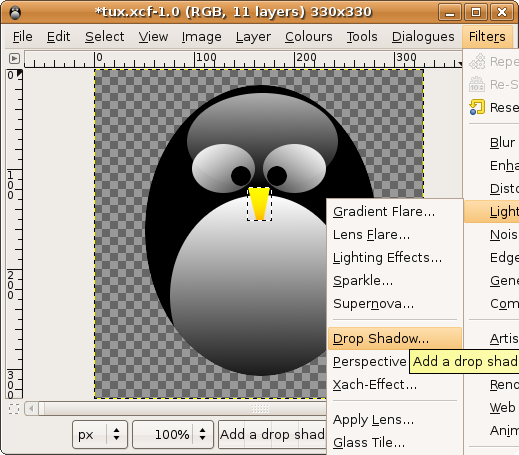Screen dimensions: 519x455
Task: Open the px unit dropdown
Action: click(x=100, y=435)
